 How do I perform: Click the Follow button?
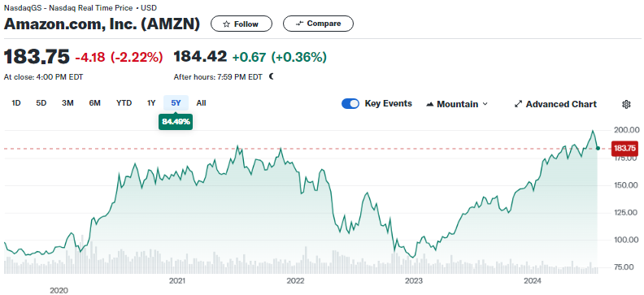tap(241, 24)
